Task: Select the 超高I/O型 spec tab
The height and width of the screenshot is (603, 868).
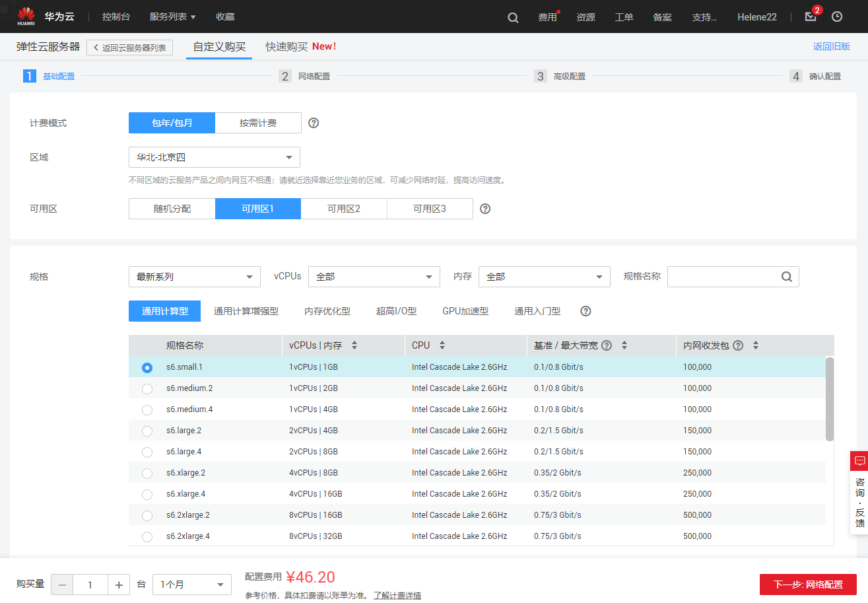Action: 397,311
